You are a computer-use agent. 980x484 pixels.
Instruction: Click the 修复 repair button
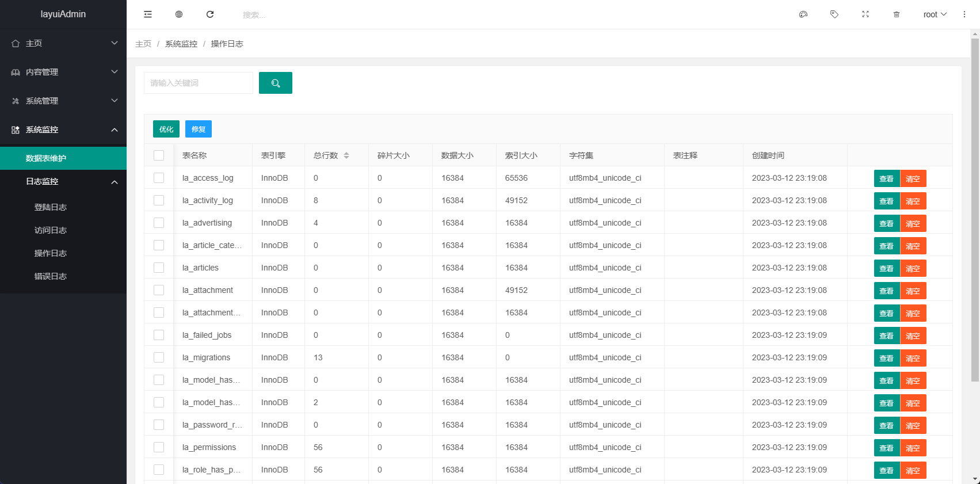(x=199, y=129)
